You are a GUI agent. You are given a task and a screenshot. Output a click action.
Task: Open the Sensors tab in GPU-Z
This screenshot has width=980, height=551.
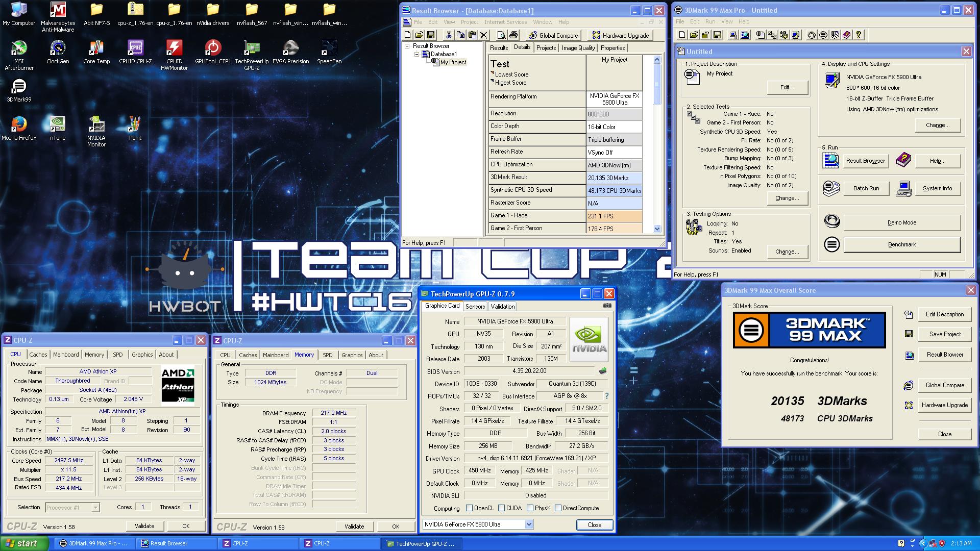(x=475, y=307)
